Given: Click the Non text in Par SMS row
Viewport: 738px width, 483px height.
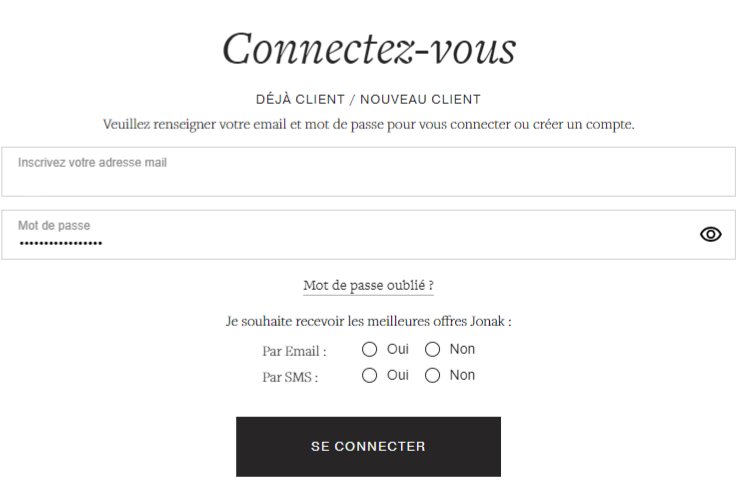Looking at the screenshot, I should tap(462, 375).
